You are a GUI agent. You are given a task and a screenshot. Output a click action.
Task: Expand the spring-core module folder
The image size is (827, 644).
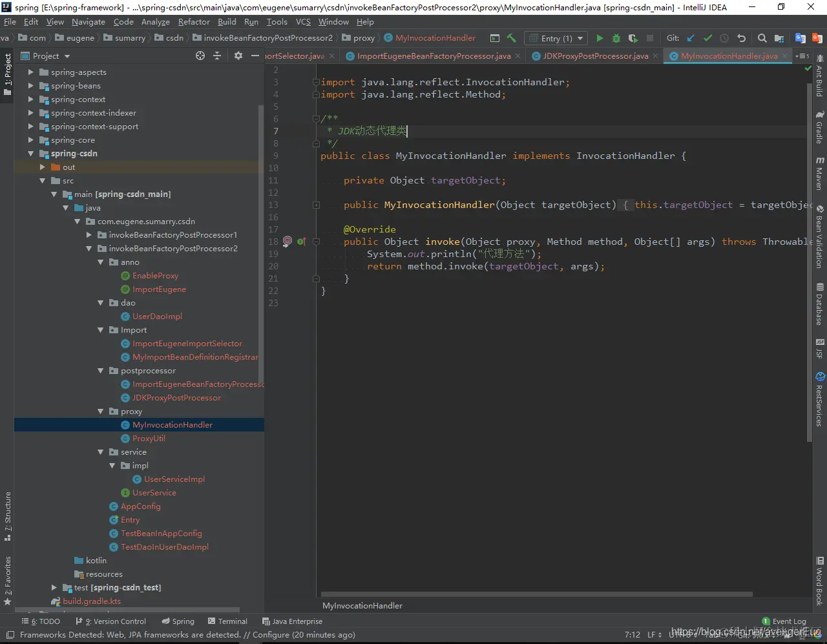(x=30, y=140)
